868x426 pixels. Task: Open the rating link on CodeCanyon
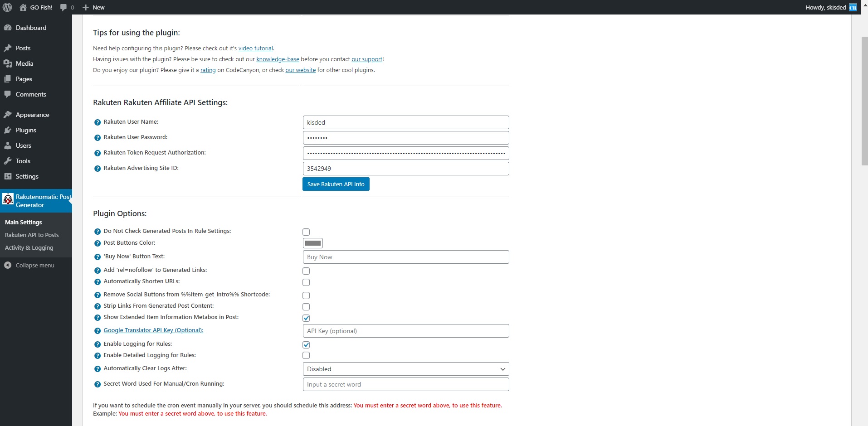[x=208, y=70]
